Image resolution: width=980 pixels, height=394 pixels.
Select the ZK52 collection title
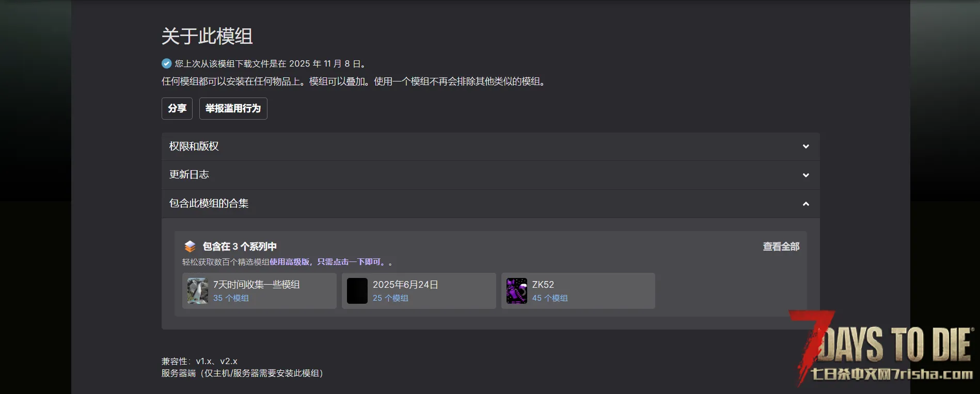pos(543,285)
